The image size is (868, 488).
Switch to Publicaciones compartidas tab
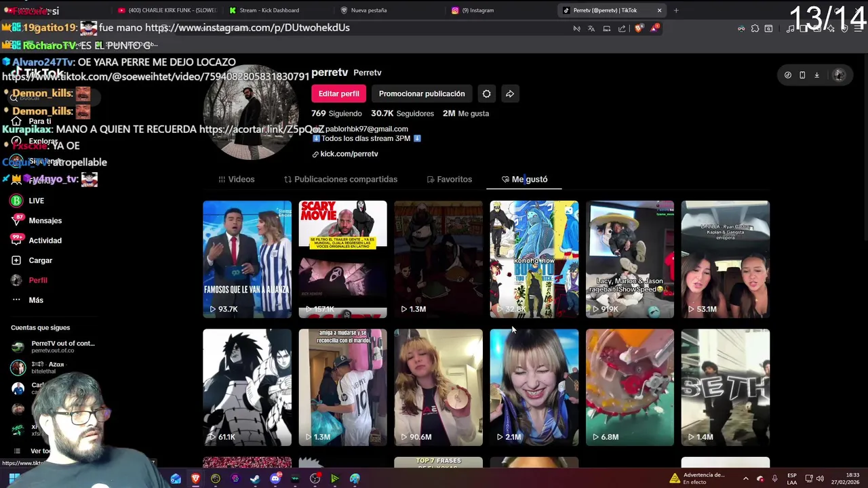(x=340, y=179)
